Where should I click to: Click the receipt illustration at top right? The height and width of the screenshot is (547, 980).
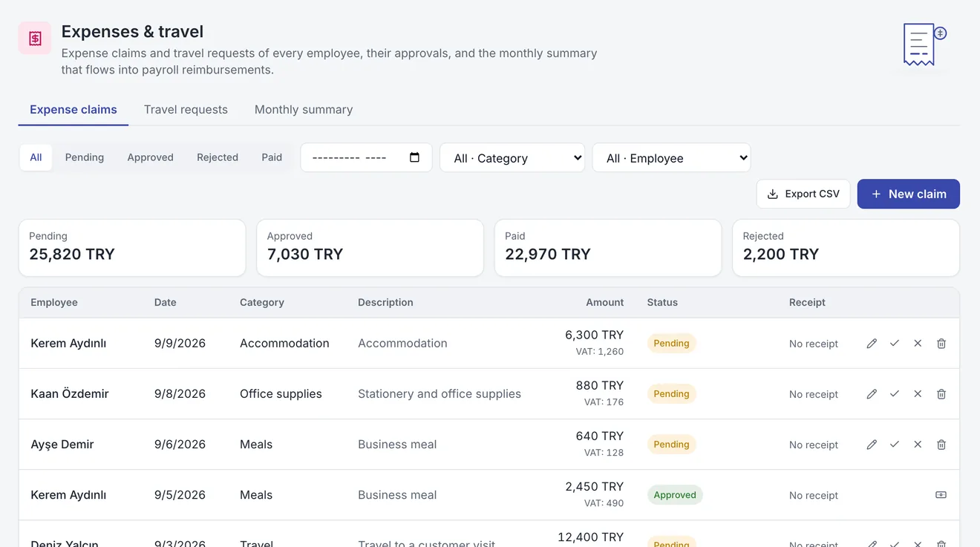[x=924, y=45]
